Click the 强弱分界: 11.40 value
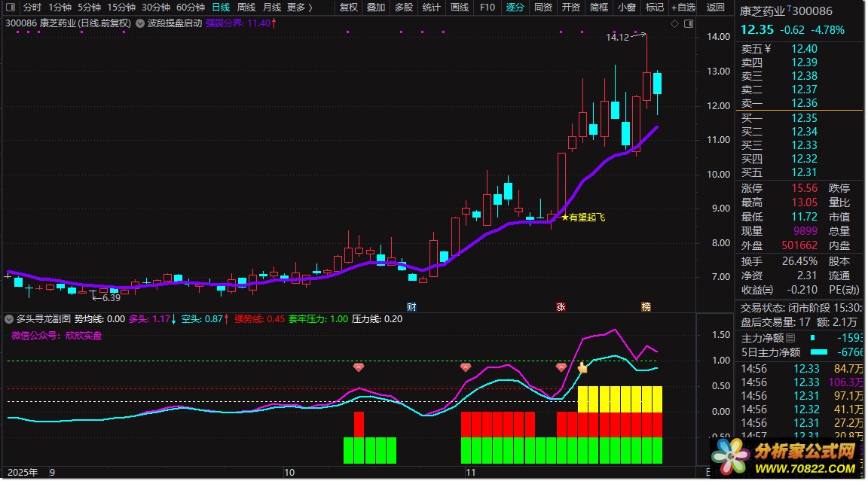 click(x=241, y=23)
